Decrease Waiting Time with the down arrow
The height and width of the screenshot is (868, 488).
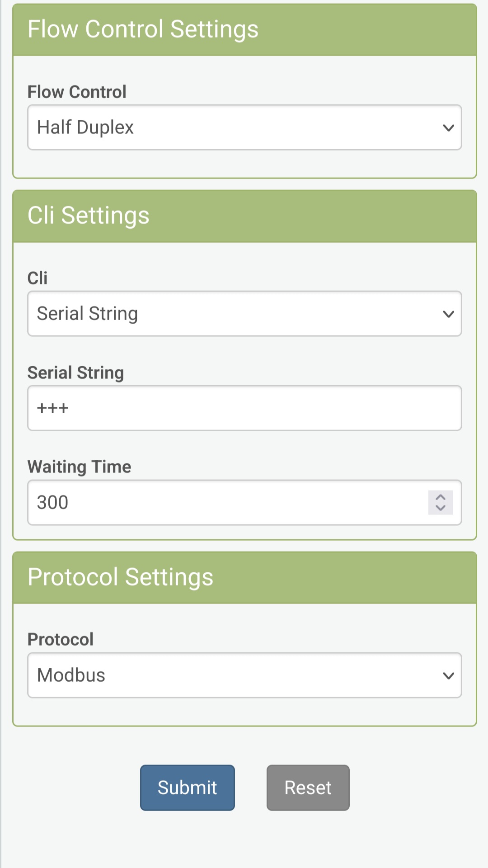pos(441,508)
